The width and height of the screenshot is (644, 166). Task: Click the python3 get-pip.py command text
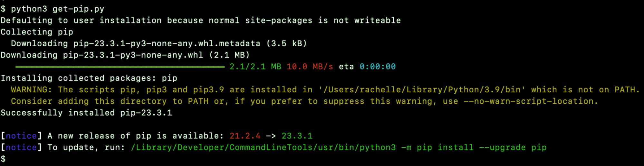click(58, 9)
